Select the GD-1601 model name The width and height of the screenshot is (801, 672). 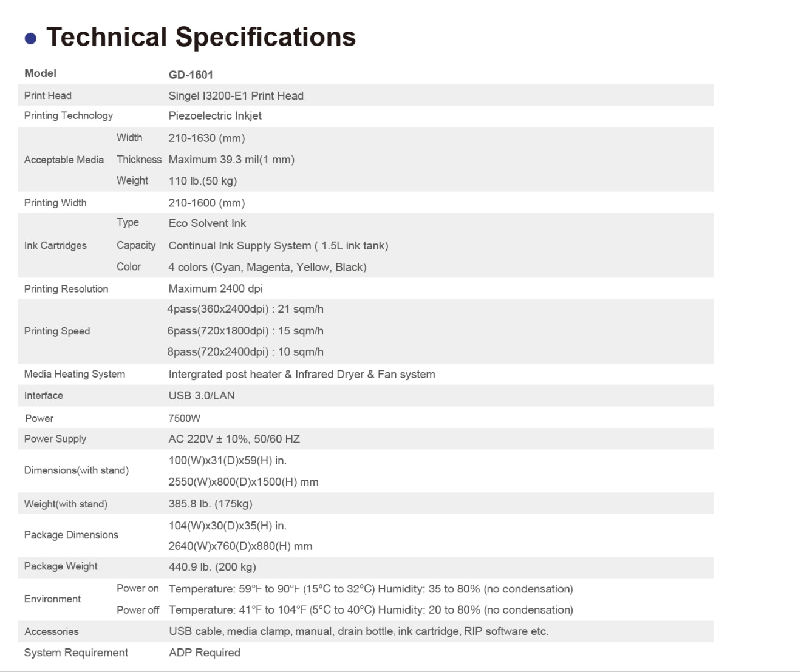click(191, 75)
